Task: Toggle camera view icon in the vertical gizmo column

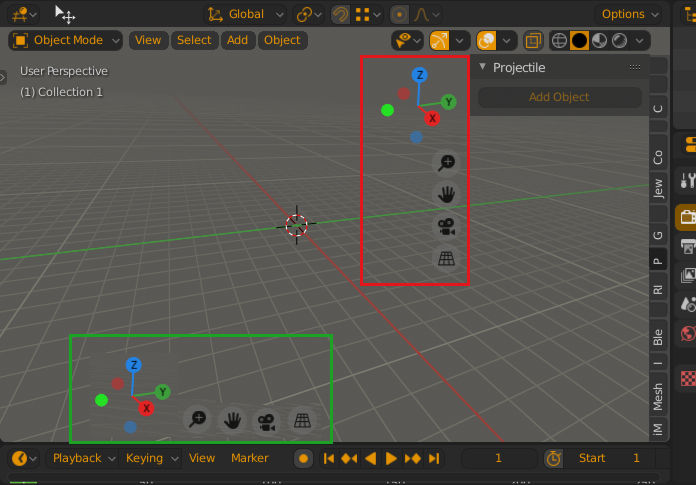Action: click(x=446, y=227)
